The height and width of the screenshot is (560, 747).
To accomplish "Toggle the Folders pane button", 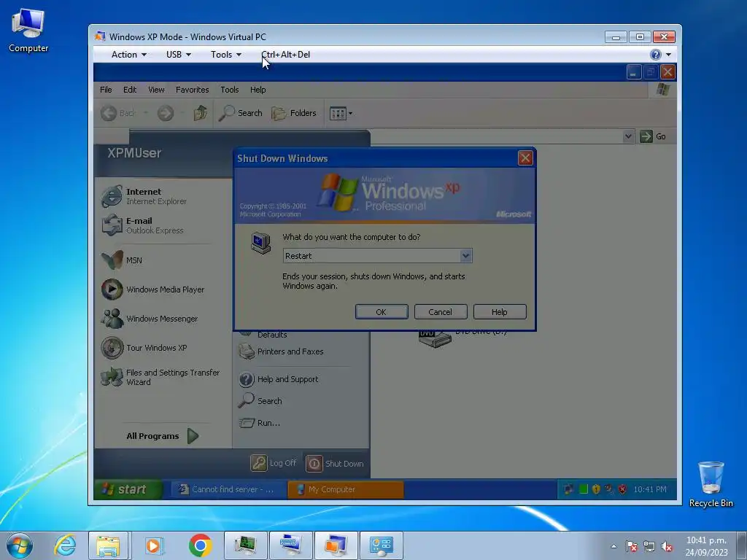I will (294, 113).
